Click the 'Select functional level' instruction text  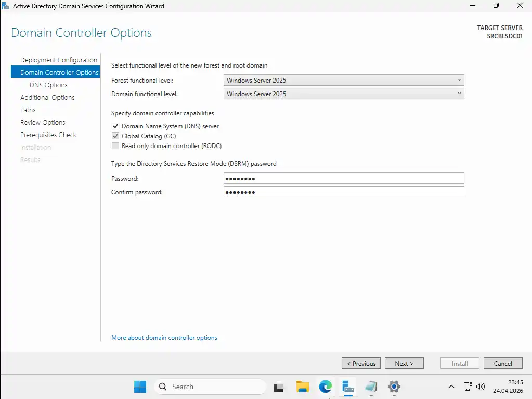pyautogui.click(x=189, y=65)
